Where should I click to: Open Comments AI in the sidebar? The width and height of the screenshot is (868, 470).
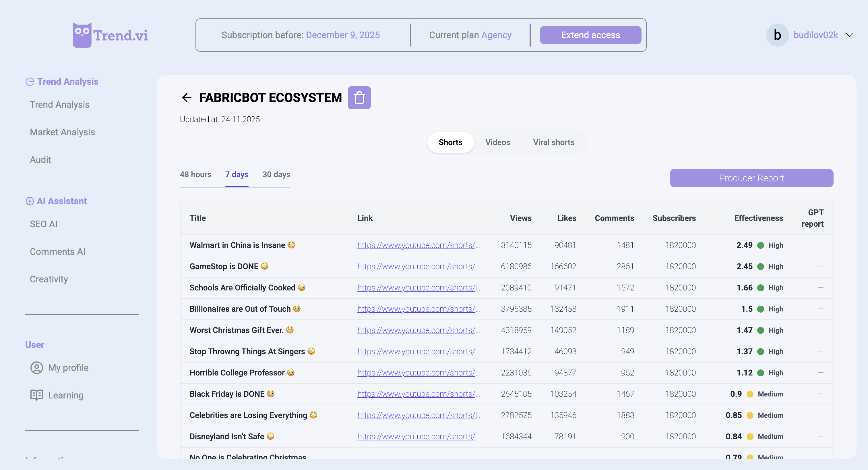(x=58, y=252)
